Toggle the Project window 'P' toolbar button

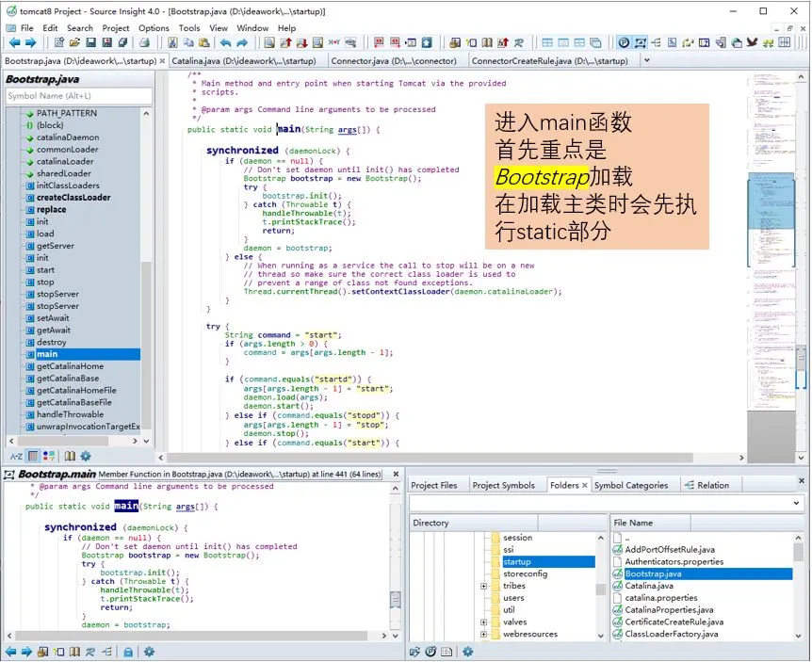(x=624, y=43)
